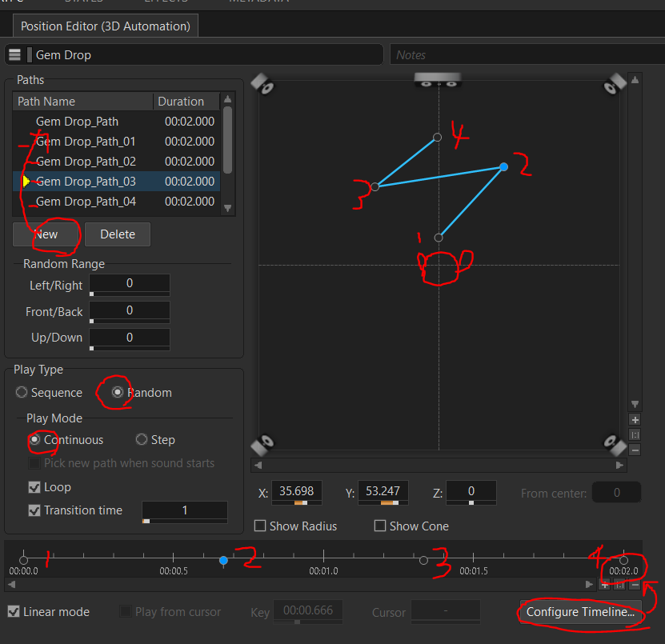Select the Random play type
The image size is (665, 644).
click(118, 392)
